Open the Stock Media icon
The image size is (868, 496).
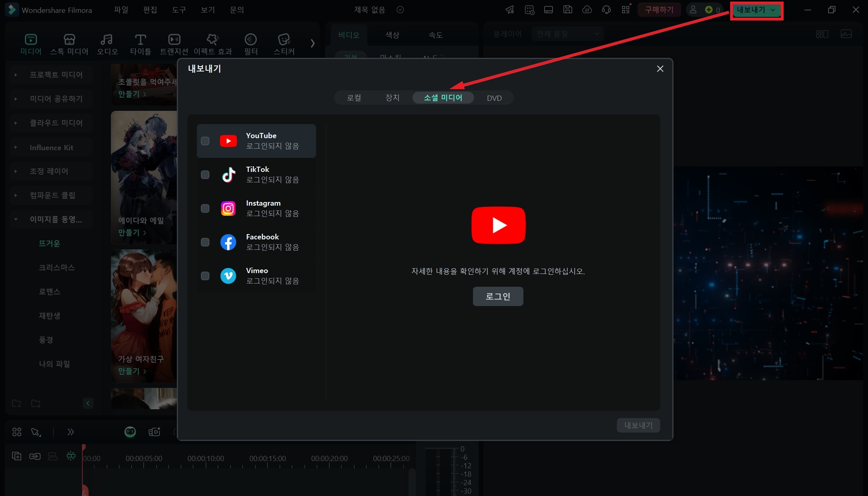coord(69,39)
